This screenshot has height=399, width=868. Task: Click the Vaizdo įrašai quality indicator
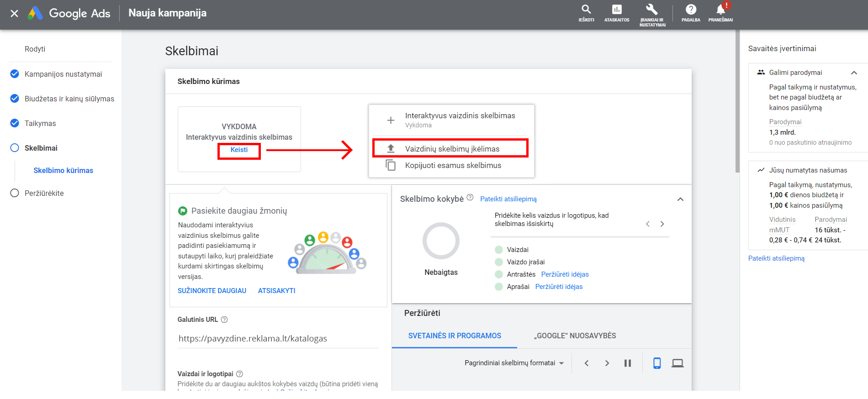(499, 262)
